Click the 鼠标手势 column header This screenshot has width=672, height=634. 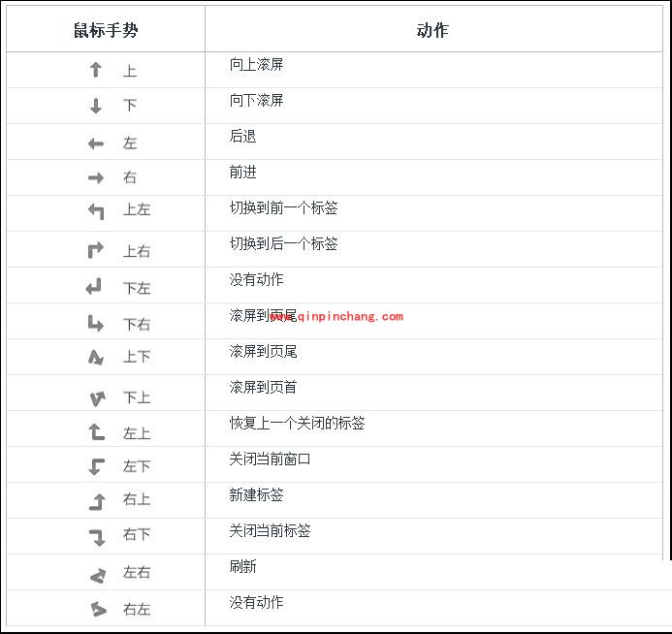coord(106,30)
